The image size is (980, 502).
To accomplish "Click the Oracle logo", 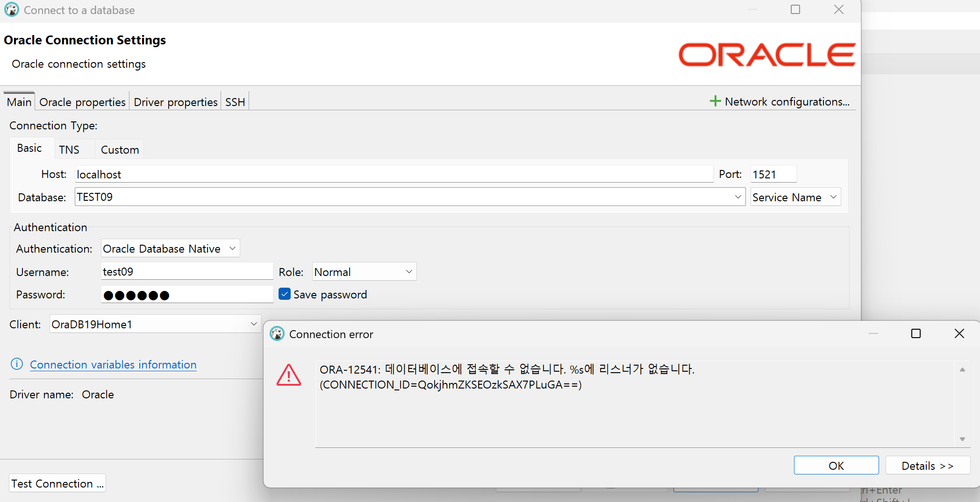I will click(x=767, y=55).
